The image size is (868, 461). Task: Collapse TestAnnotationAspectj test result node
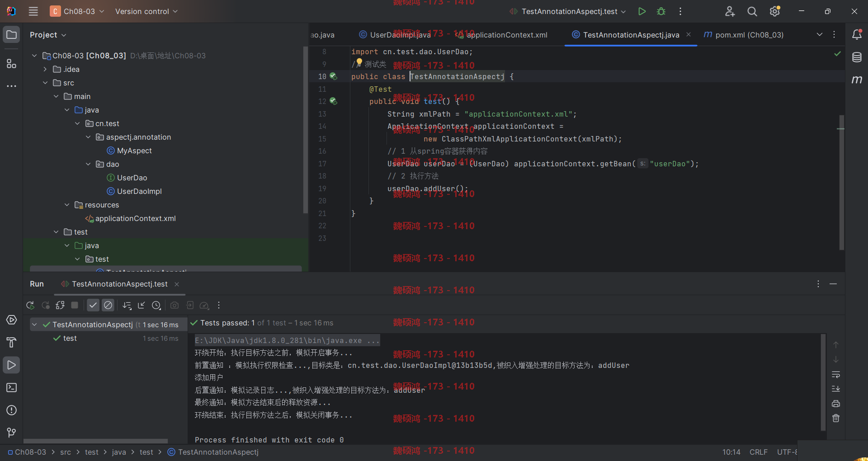pos(34,325)
